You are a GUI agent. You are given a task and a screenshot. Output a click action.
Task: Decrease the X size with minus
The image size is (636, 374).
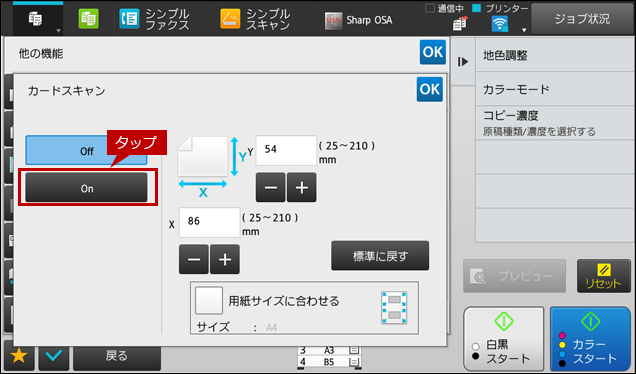tap(194, 259)
